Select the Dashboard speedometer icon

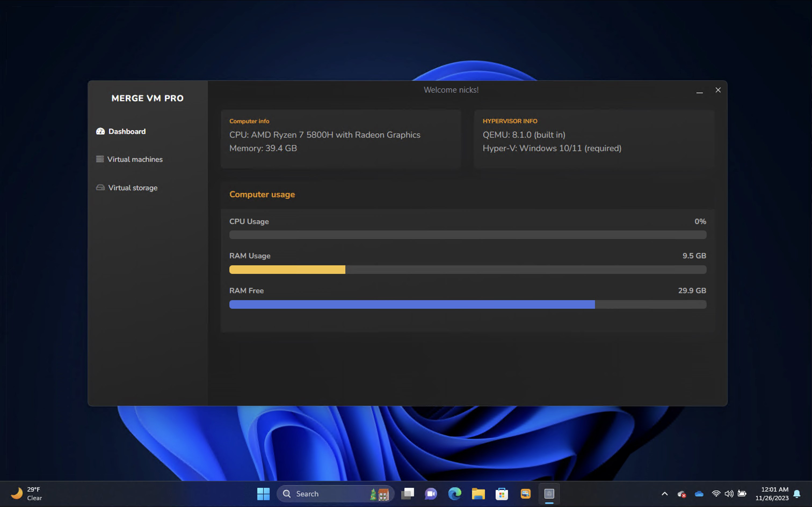point(100,131)
